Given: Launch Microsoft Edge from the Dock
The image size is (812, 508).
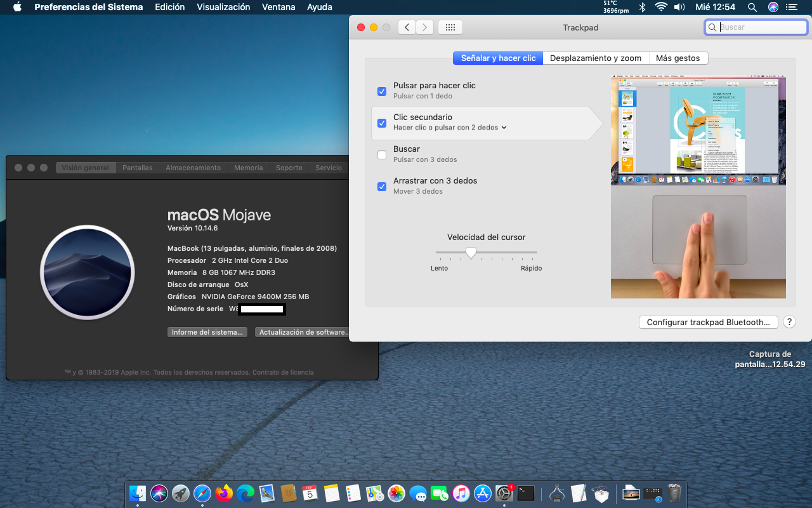Looking at the screenshot, I should tap(246, 493).
